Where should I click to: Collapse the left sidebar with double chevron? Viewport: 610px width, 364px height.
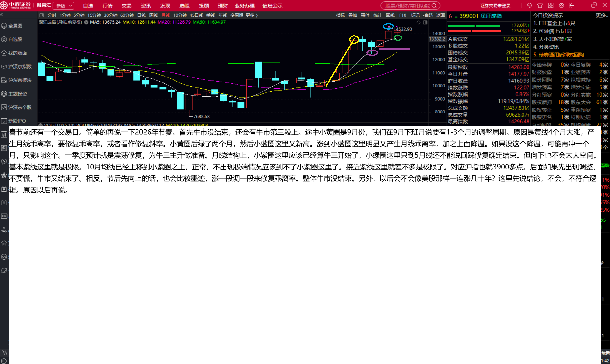pos(2,15)
